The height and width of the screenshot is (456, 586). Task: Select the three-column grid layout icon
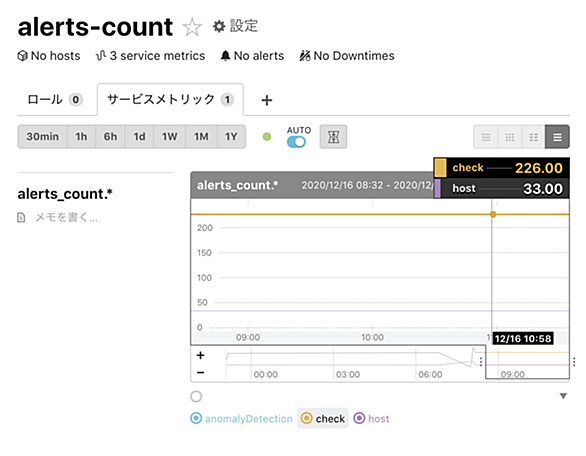tap(509, 137)
